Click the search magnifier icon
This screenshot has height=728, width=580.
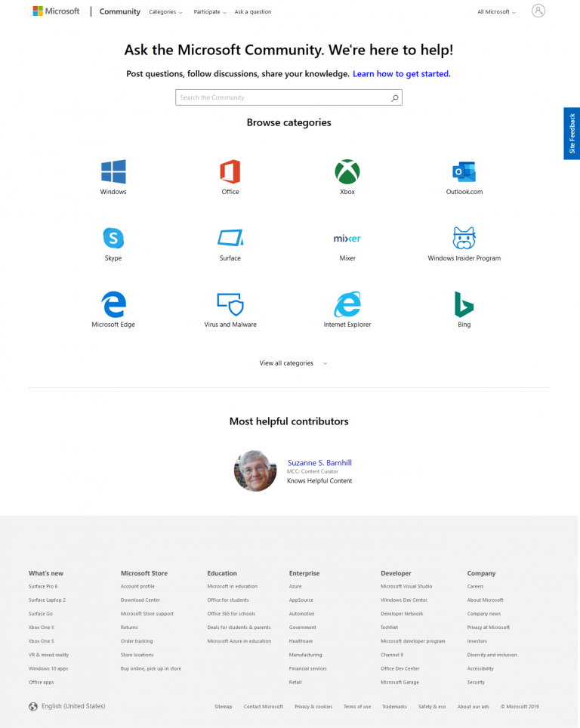(395, 97)
